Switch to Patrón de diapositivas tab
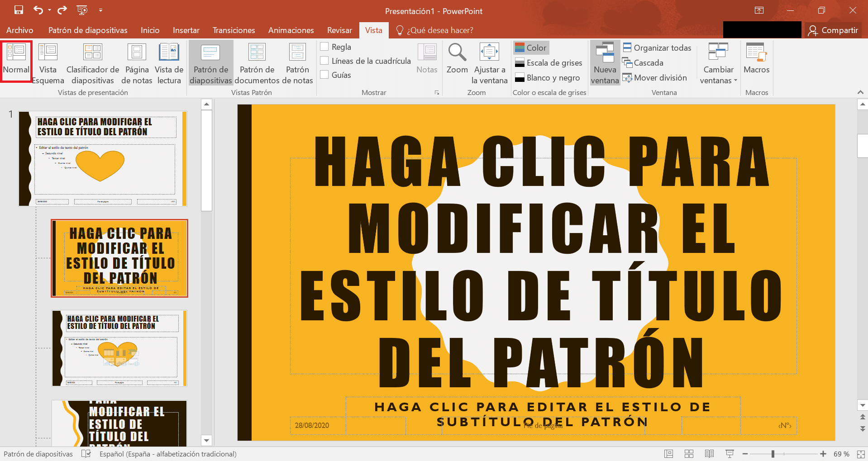Viewport: 868px width, 461px height. point(88,30)
